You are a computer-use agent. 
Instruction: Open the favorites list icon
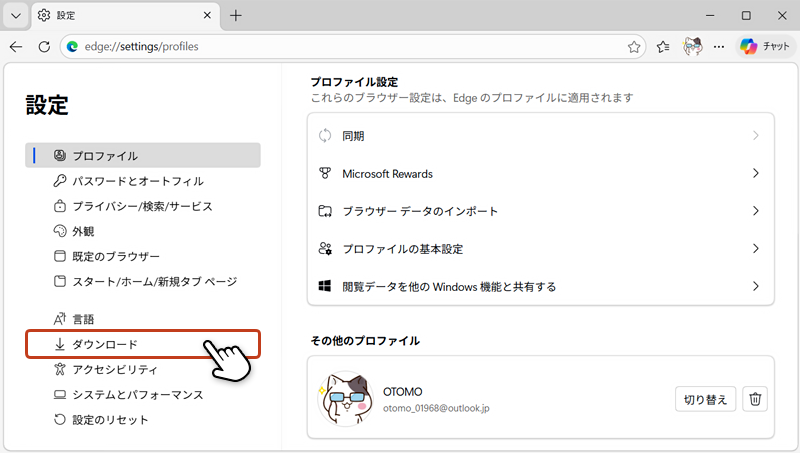coord(663,47)
